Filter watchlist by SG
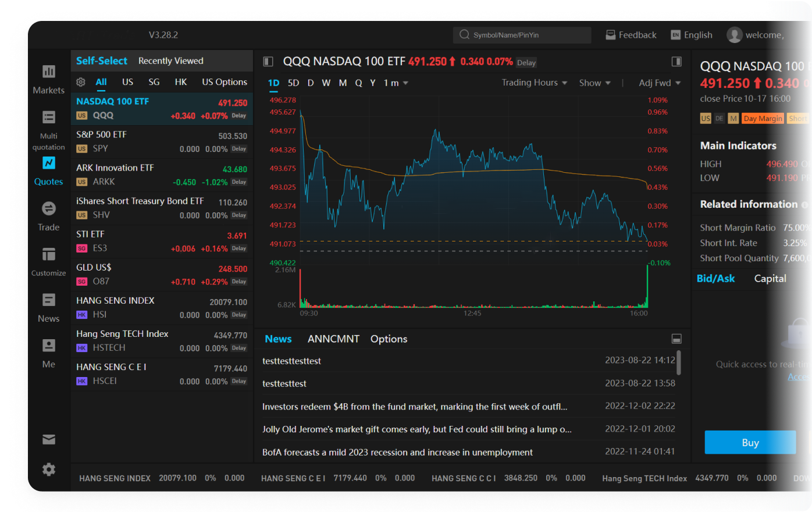The height and width of the screenshot is (512, 812). click(x=154, y=82)
